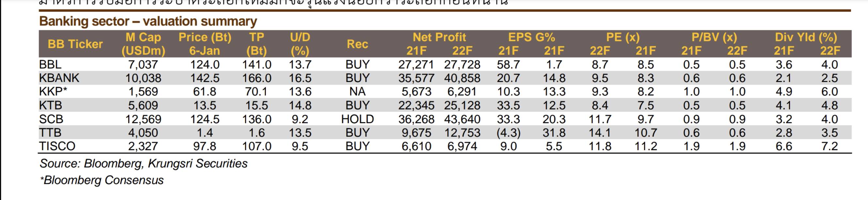This screenshot has height=200, width=868.
Task: Click the 'Banking sector – valuation summary' heading
Action: pos(148,21)
